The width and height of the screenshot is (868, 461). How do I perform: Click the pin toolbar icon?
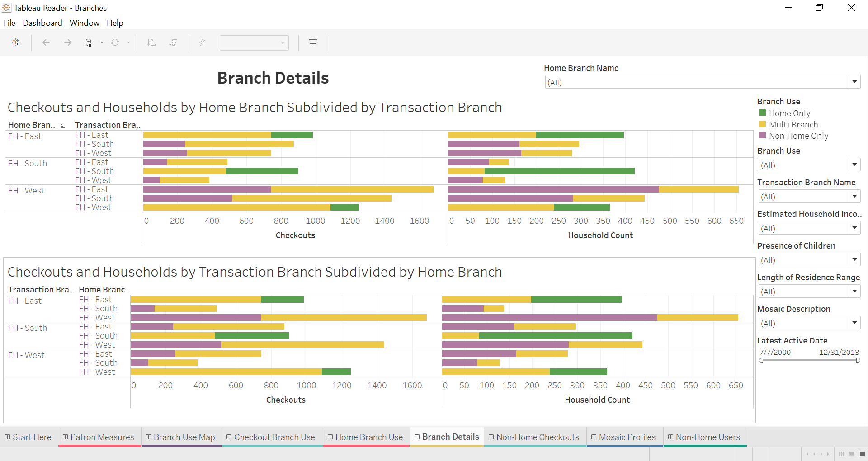[x=202, y=42]
